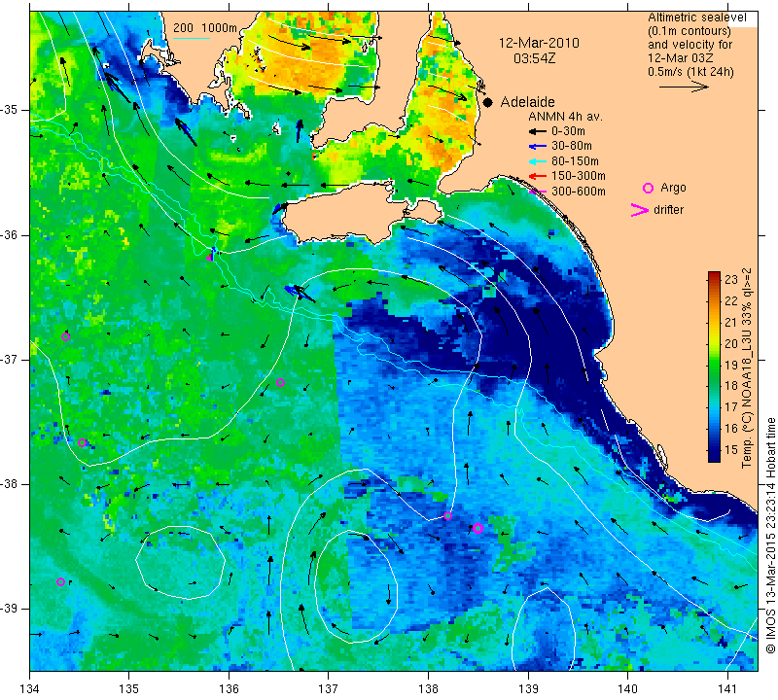This screenshot has height=700, width=778.
Task: Click the Argo float marker near 134.4E, 36.8S
Action: 65,336
